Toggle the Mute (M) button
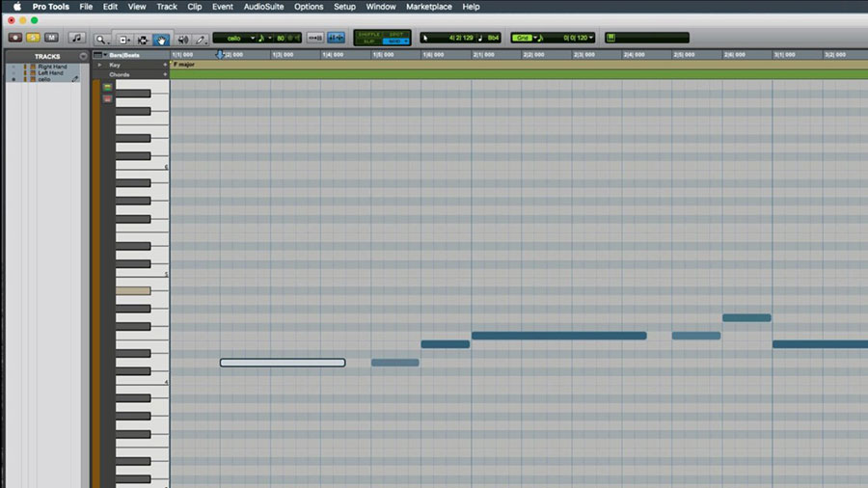The image size is (868, 488). [x=51, y=38]
